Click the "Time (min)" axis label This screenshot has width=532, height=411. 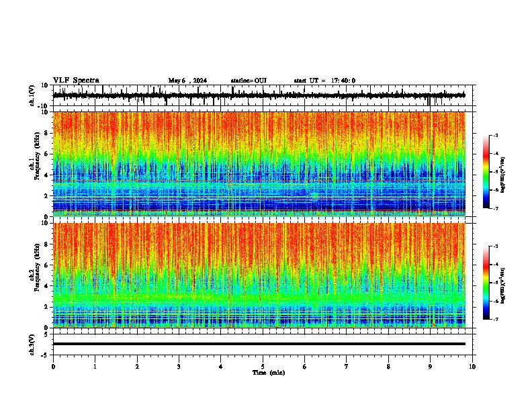pyautogui.click(x=269, y=373)
